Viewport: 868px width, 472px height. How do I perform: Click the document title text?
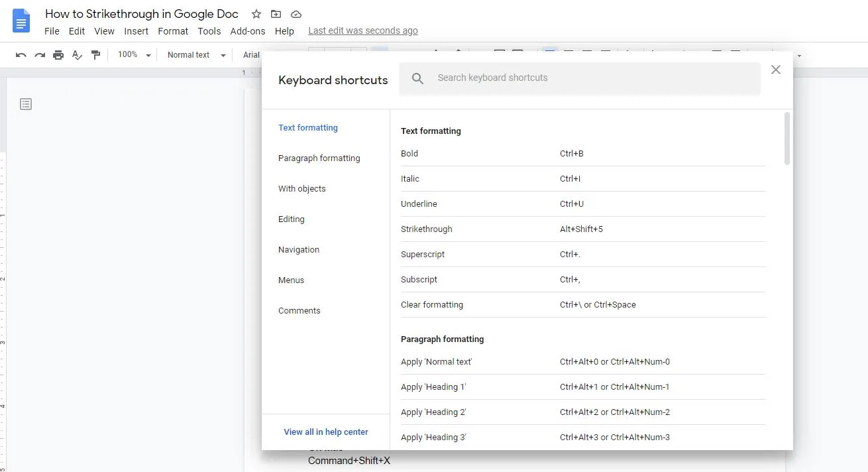[142, 14]
